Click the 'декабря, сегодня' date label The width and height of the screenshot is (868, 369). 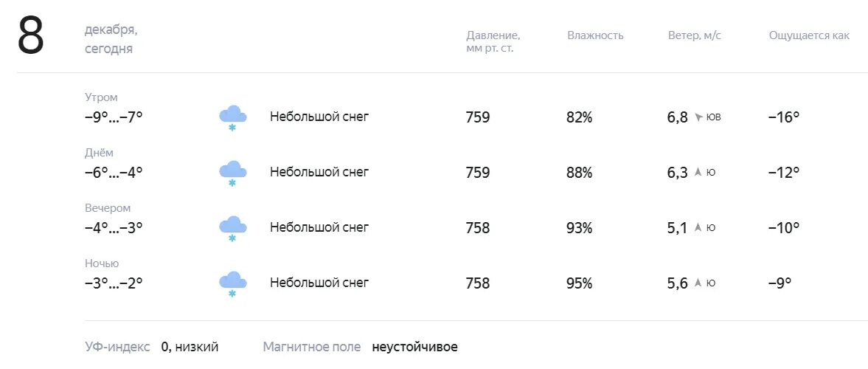111,39
